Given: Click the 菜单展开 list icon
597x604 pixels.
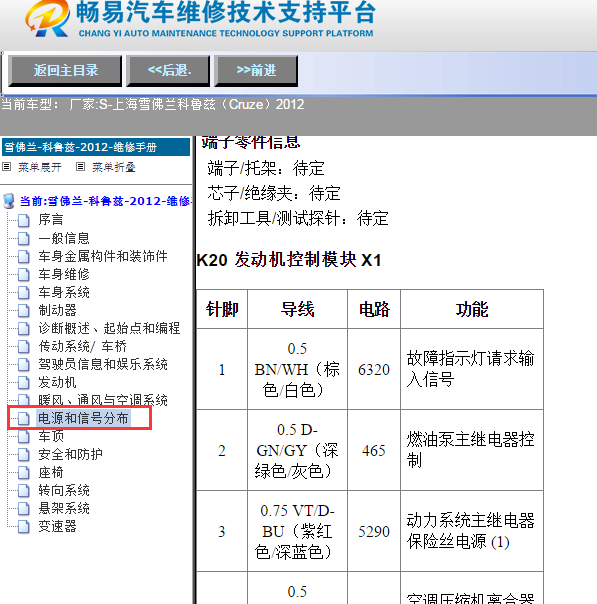Looking at the screenshot, I should click(7, 167).
